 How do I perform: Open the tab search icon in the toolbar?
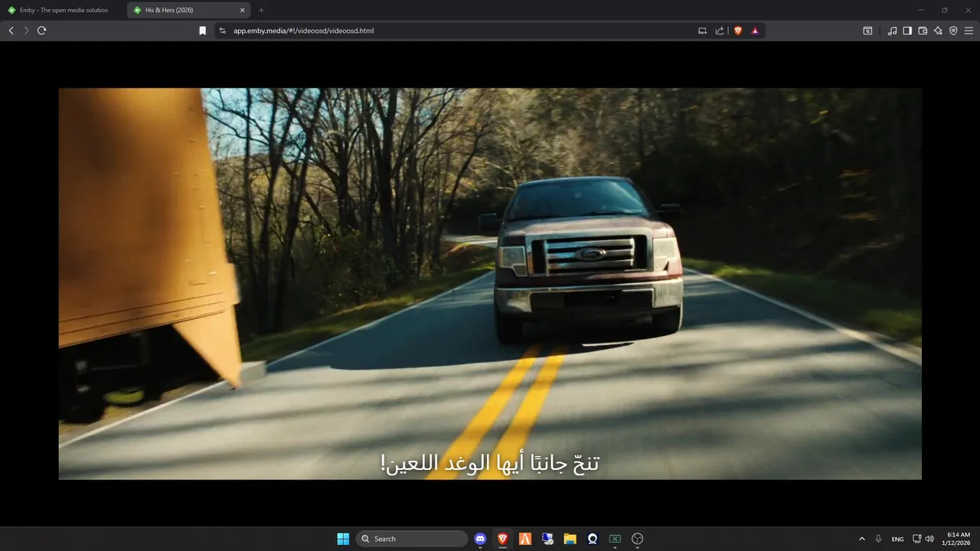click(867, 31)
